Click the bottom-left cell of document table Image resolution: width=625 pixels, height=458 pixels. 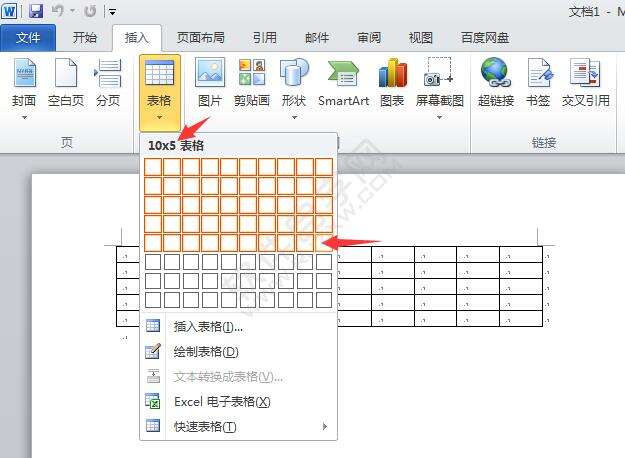click(128, 318)
